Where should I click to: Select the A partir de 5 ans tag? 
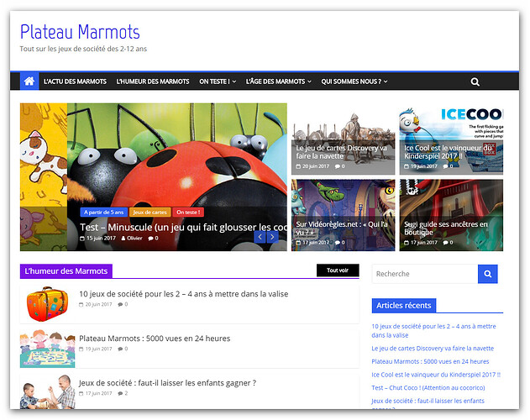click(x=104, y=213)
